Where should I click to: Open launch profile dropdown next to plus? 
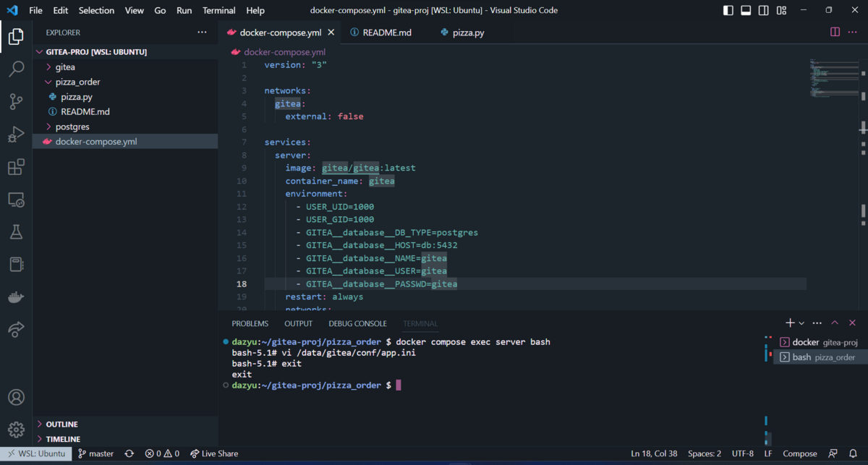[801, 323]
